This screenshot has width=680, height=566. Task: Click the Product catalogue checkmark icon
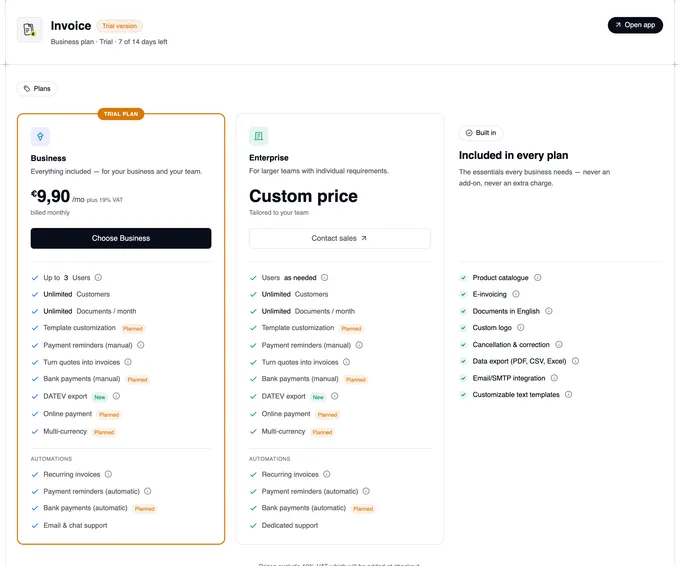[x=463, y=278]
